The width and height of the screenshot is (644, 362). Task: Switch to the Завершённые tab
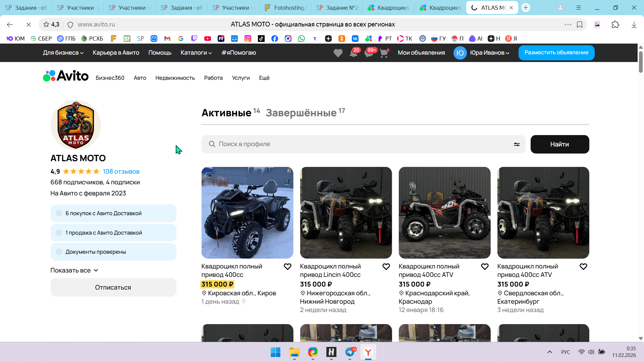301,113
